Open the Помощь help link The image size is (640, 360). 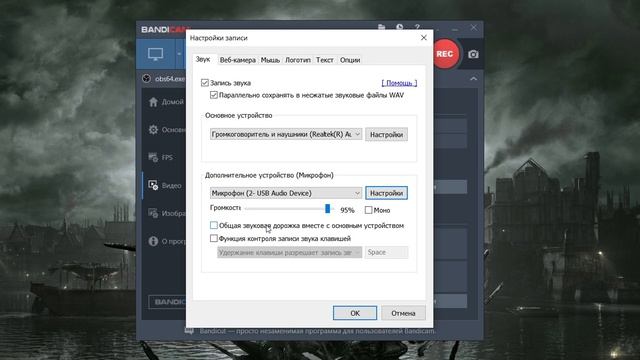click(399, 83)
